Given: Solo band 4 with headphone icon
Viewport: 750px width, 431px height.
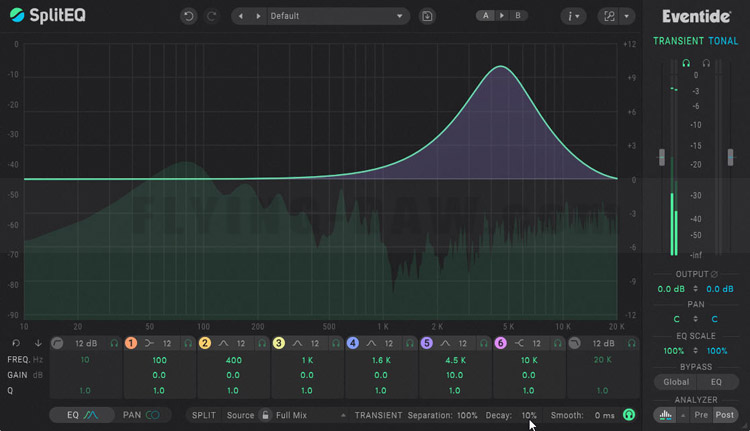Looking at the screenshot, I should (410, 343).
